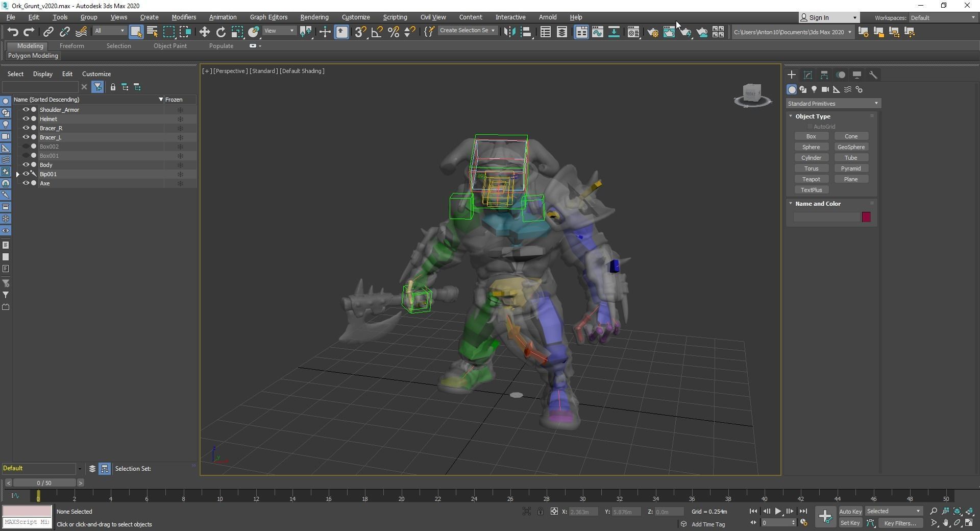The height and width of the screenshot is (531, 980).
Task: Click the Zoom Extents navigation icon
Action: click(x=958, y=511)
